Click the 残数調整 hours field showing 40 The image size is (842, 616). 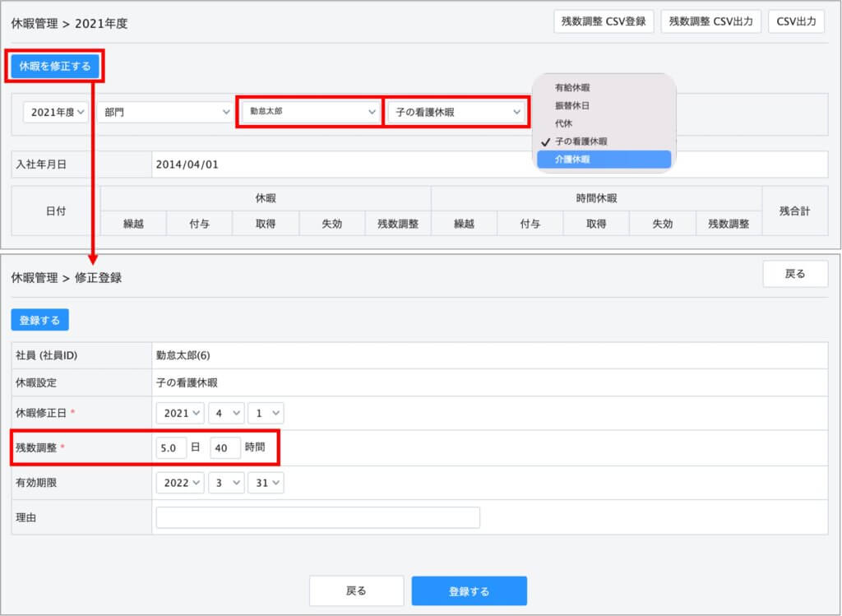coord(224,448)
